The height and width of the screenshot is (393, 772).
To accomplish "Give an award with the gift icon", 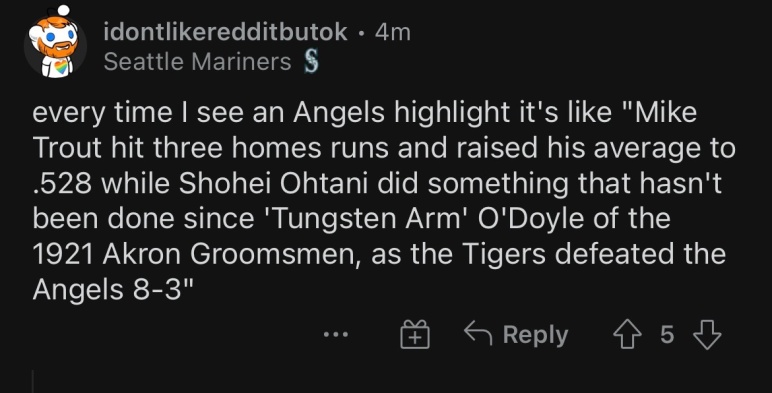I will click(415, 334).
